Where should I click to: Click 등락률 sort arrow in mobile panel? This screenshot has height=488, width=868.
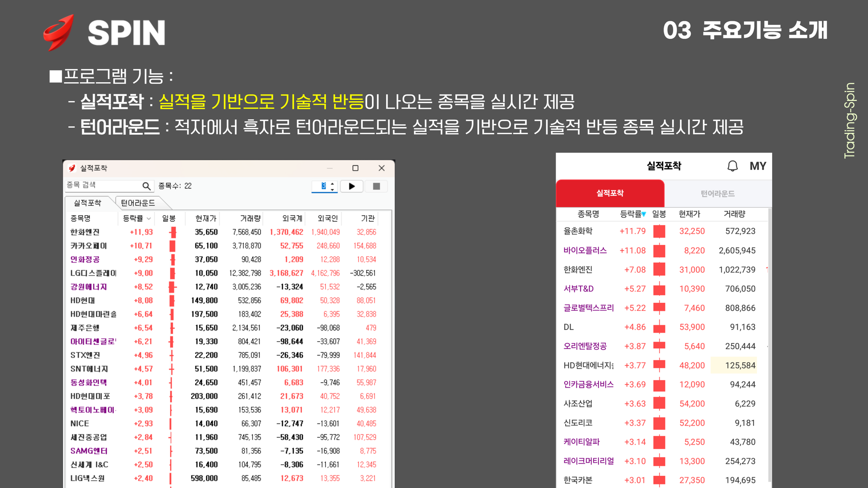click(x=643, y=214)
